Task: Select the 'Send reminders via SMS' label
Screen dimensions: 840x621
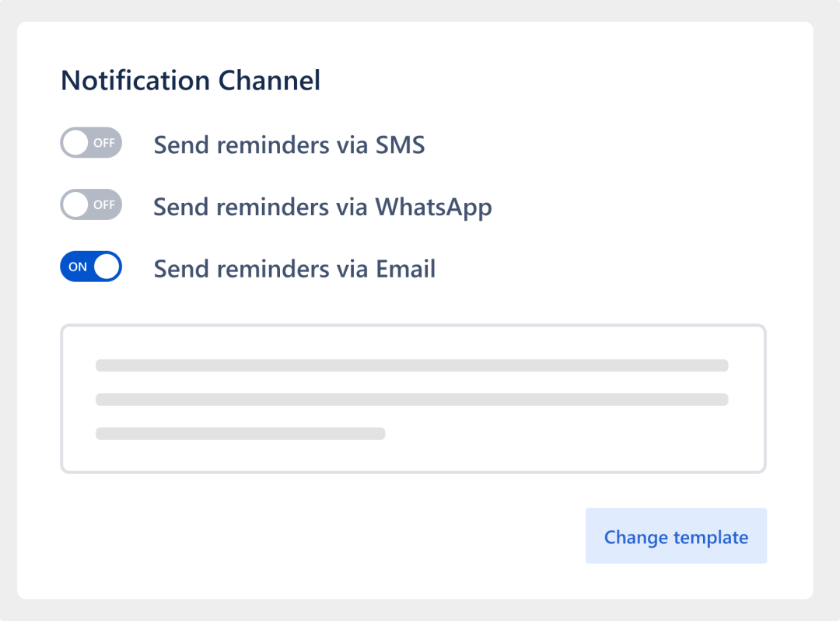Action: (x=289, y=145)
